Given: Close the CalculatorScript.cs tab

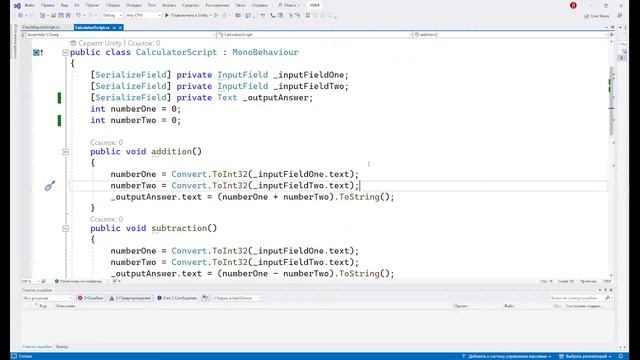Looking at the screenshot, I should (120, 27).
